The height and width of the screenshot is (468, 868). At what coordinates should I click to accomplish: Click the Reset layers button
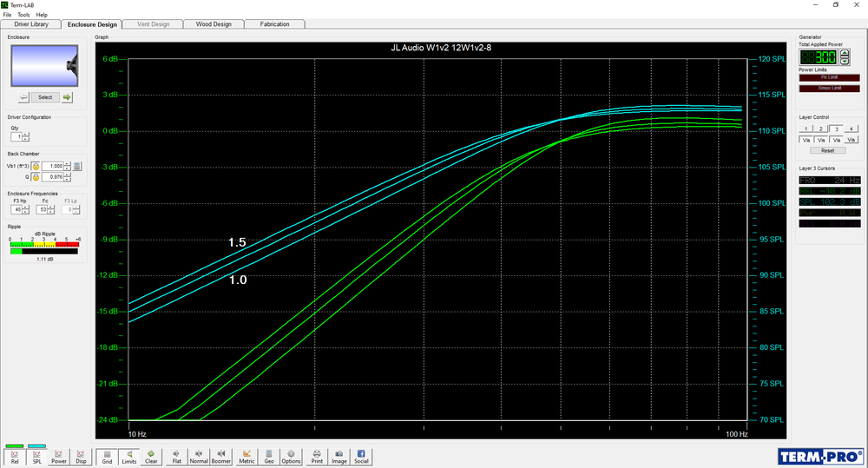(827, 151)
